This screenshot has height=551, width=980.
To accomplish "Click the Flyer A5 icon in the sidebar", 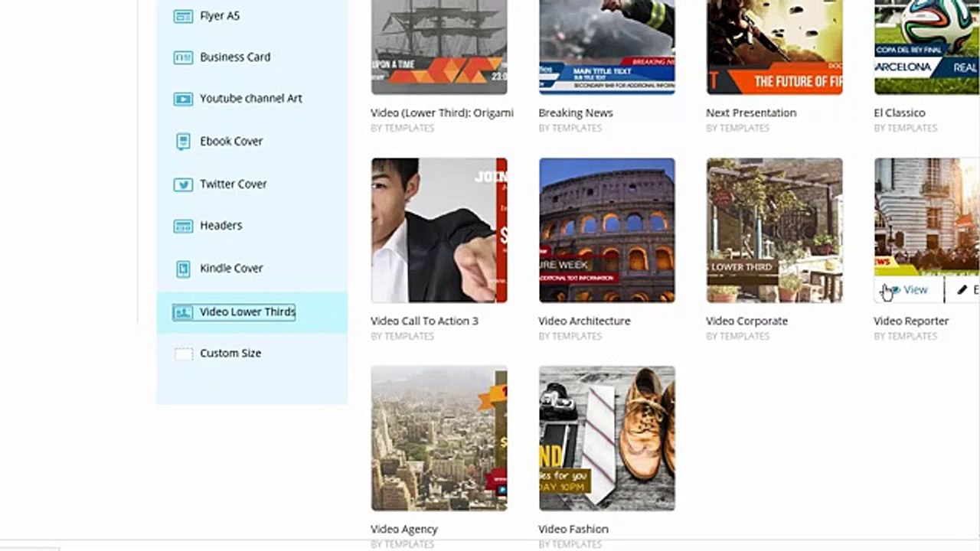I will click(183, 16).
